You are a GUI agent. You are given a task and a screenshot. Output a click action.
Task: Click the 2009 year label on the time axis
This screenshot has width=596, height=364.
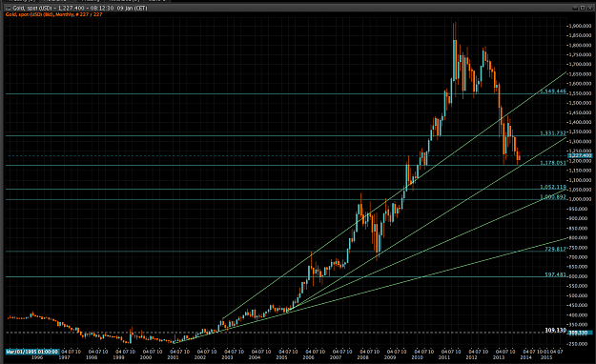pyautogui.click(x=390, y=357)
